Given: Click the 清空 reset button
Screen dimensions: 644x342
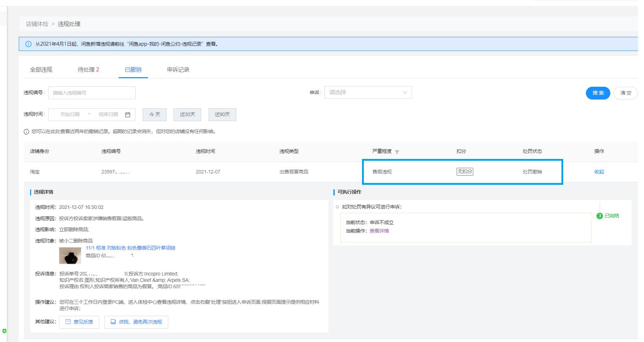Looking at the screenshot, I should [625, 93].
